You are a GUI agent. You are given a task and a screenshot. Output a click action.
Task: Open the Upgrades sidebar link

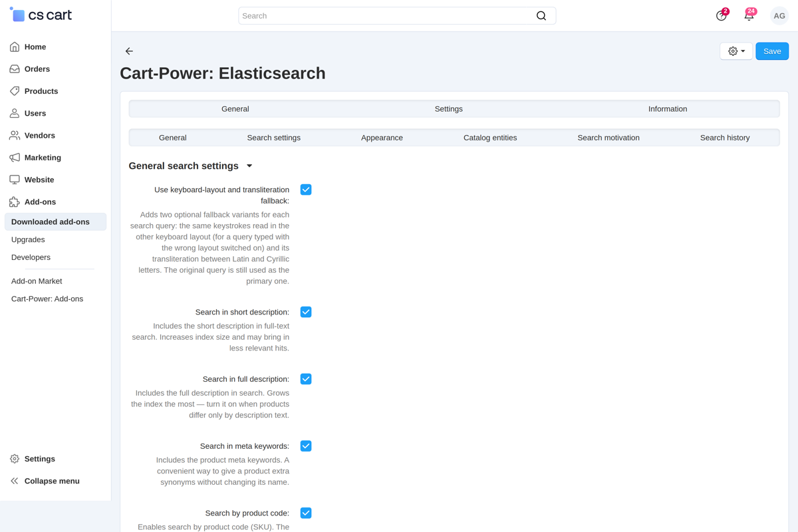[28, 239]
